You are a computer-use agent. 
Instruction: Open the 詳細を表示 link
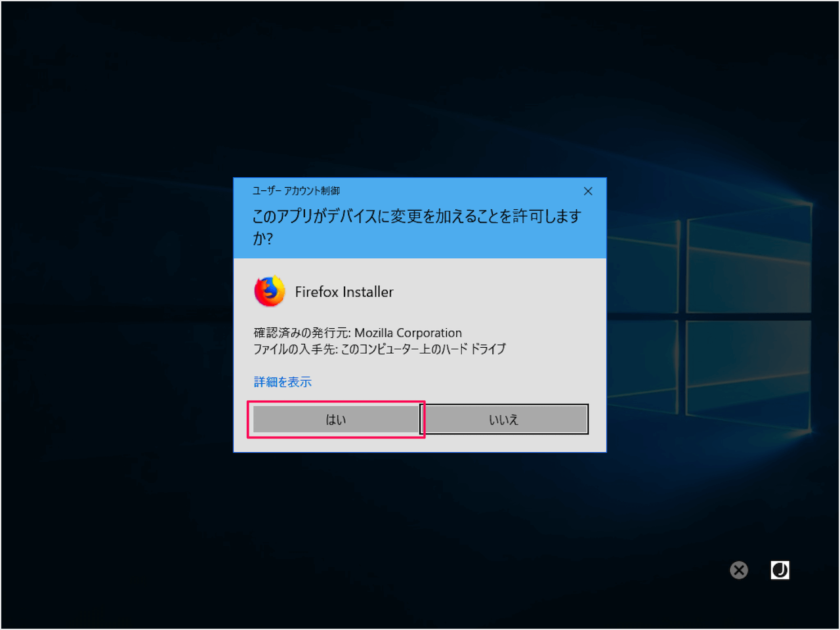[283, 382]
